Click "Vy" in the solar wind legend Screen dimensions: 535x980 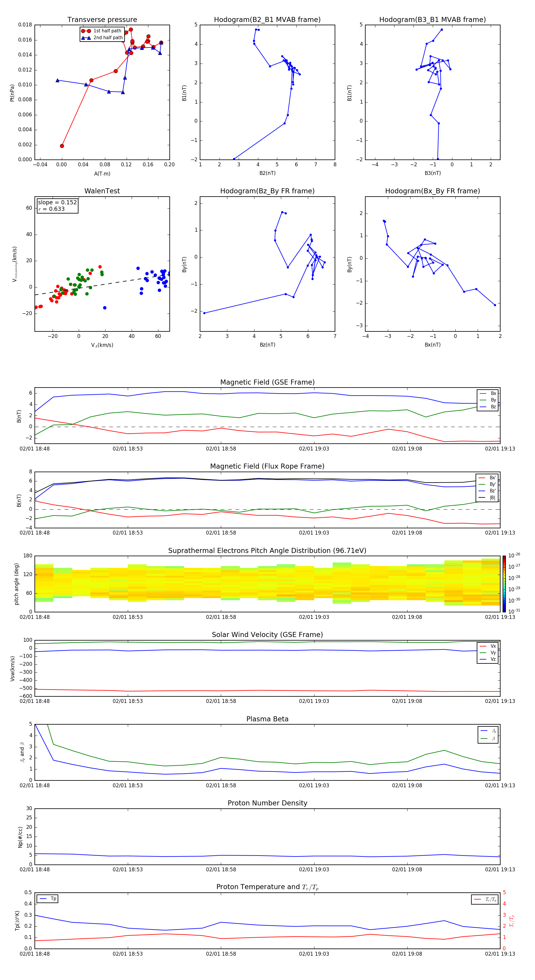pyautogui.click(x=493, y=653)
